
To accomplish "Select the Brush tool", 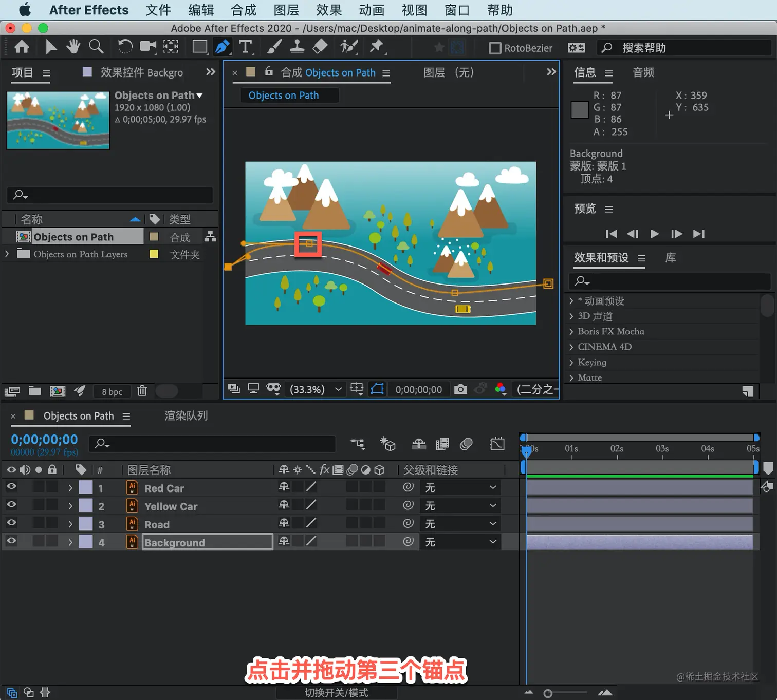I will (274, 47).
